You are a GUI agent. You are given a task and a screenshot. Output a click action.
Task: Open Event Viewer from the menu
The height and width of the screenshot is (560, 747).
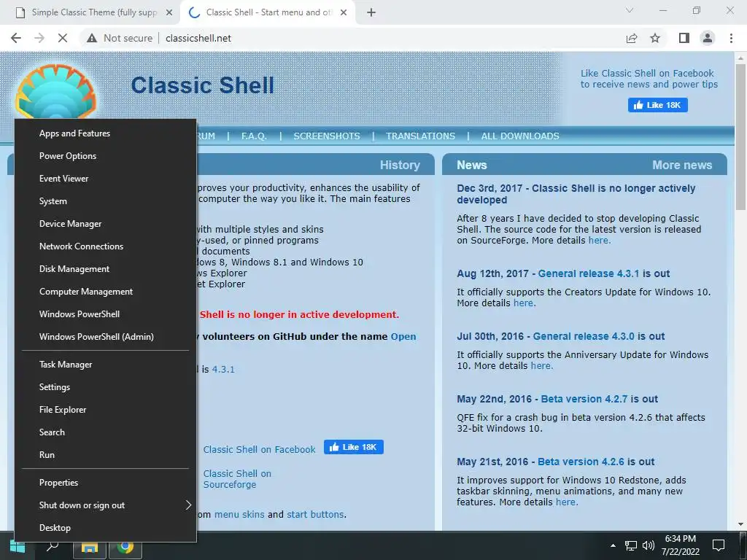[105, 179]
